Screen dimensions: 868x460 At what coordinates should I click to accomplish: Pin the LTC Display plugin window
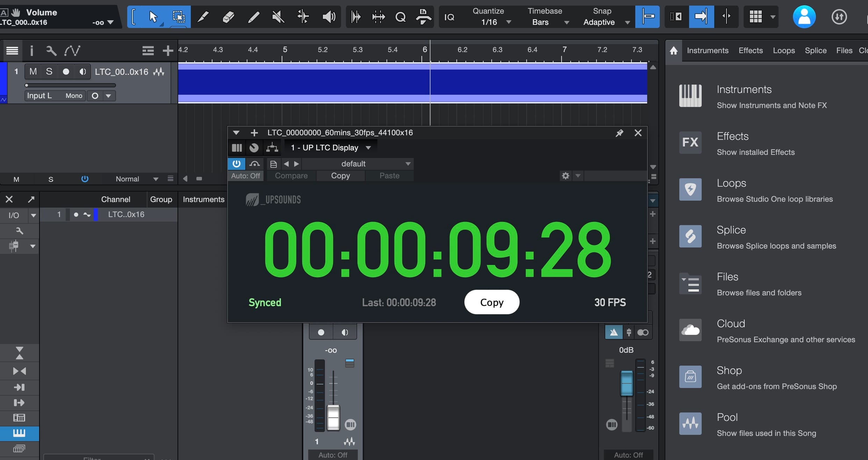[619, 133]
